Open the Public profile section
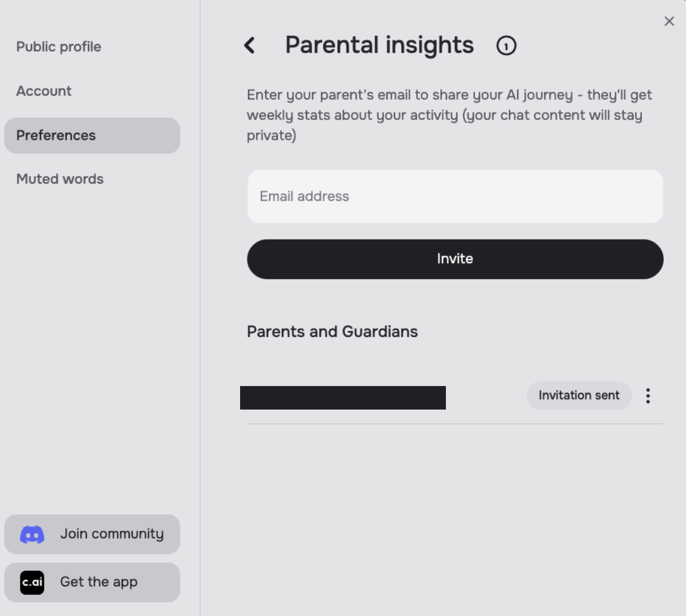Viewport: 686px width, 616px height. [x=58, y=47]
